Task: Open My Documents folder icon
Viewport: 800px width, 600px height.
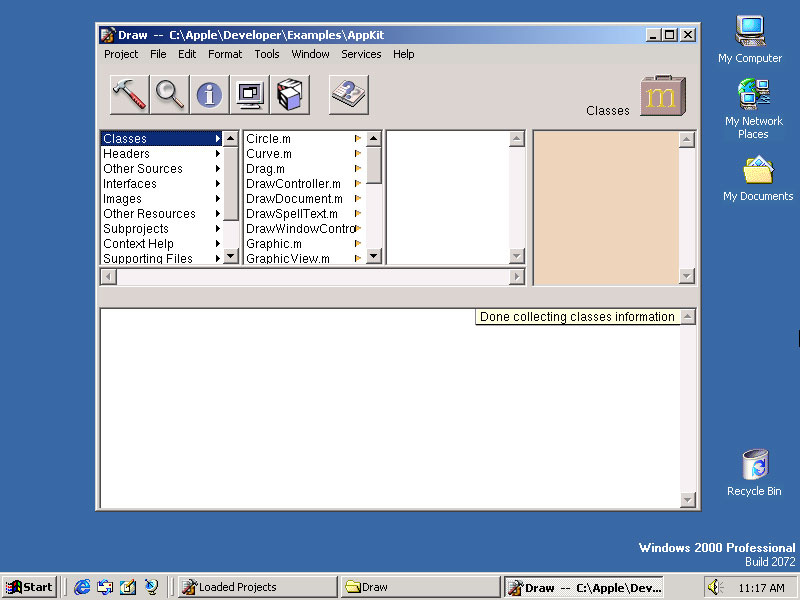Action: click(758, 170)
